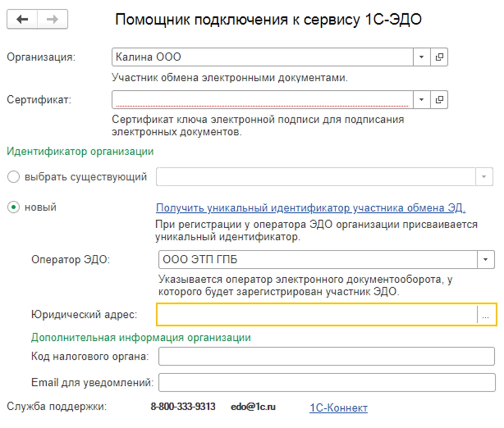Click the 'Получить уникальный идентификатор' link

coord(311,208)
